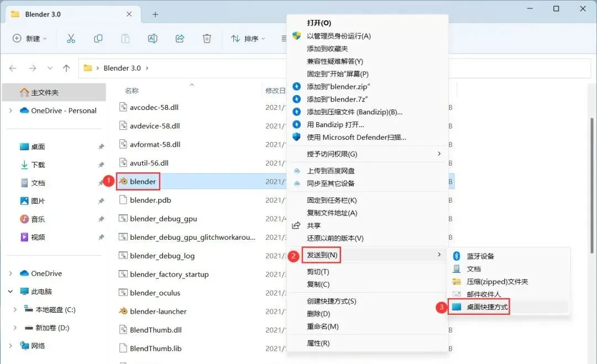Select file avcodec-58.dll
The height and width of the screenshot is (364, 597).
click(154, 107)
